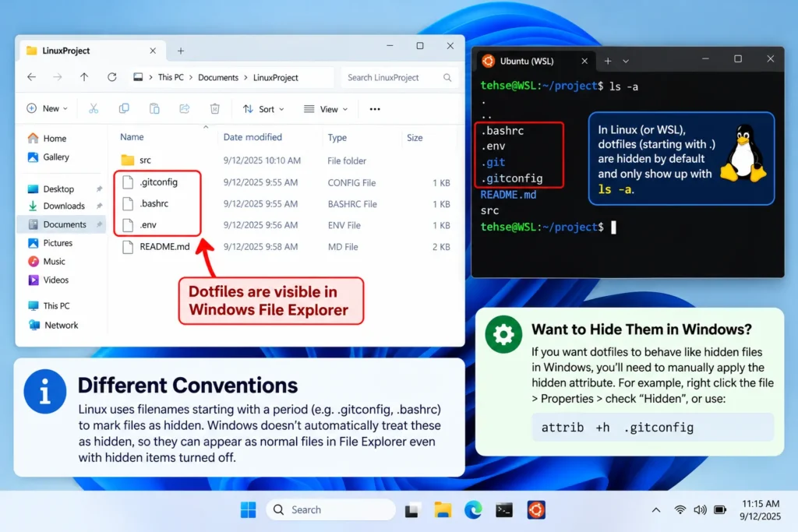Open Music in the navigation pane
Viewport: 798px width, 532px height.
tap(46, 262)
